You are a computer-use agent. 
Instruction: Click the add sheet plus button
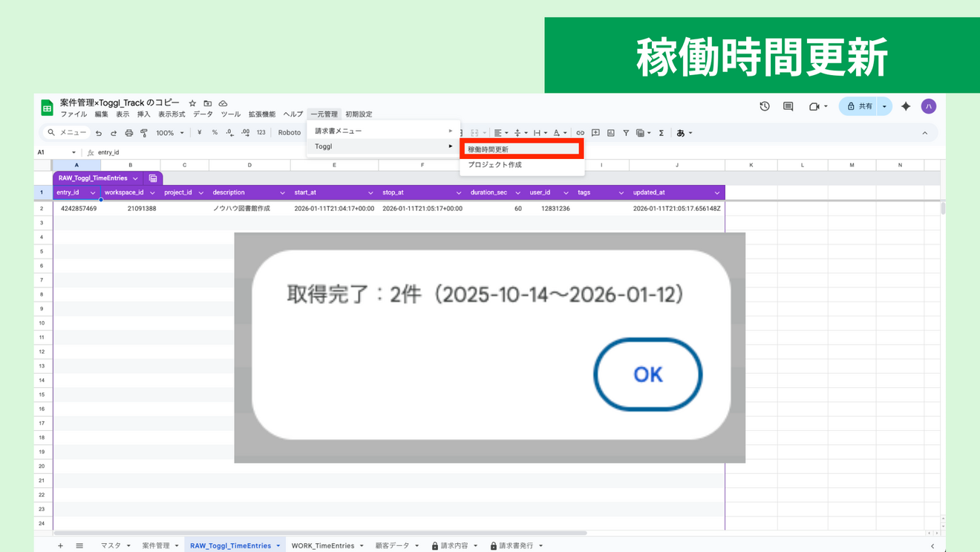point(60,545)
